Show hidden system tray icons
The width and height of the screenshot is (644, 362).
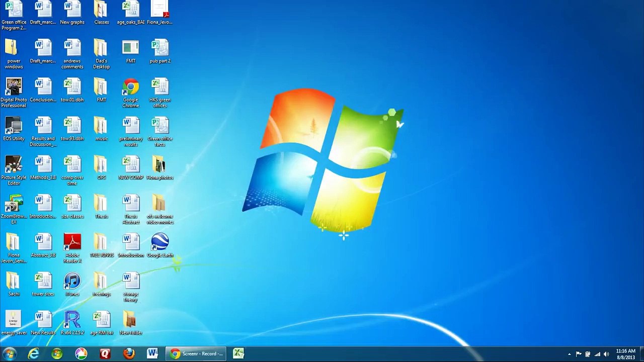[x=569, y=354]
